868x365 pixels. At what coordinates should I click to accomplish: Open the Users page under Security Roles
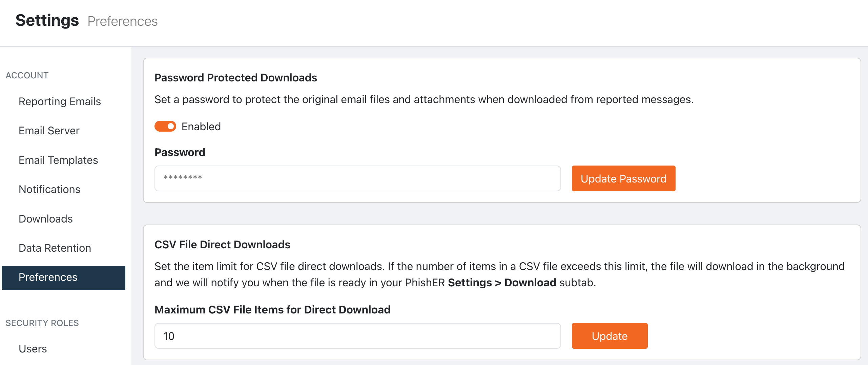(33, 348)
